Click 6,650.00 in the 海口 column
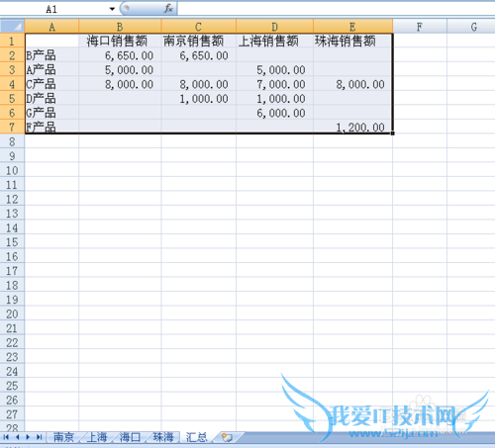The width and height of the screenshot is (495, 448). pos(120,55)
